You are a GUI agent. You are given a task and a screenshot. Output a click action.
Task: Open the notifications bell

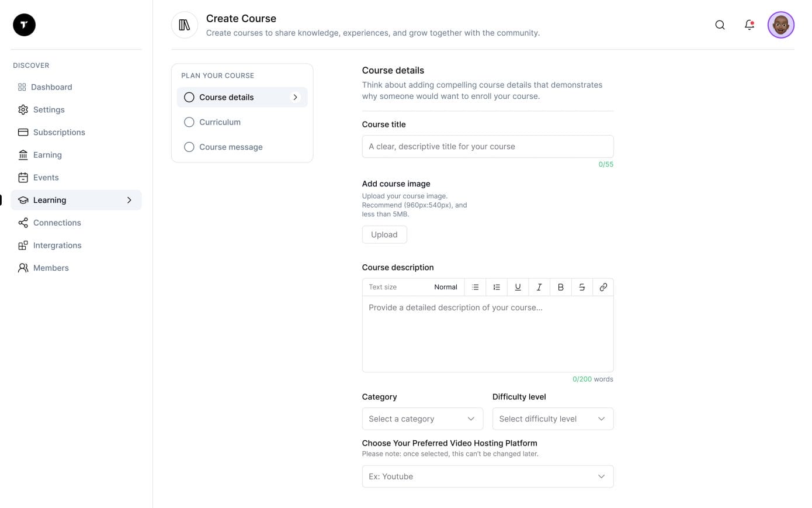[749, 25]
